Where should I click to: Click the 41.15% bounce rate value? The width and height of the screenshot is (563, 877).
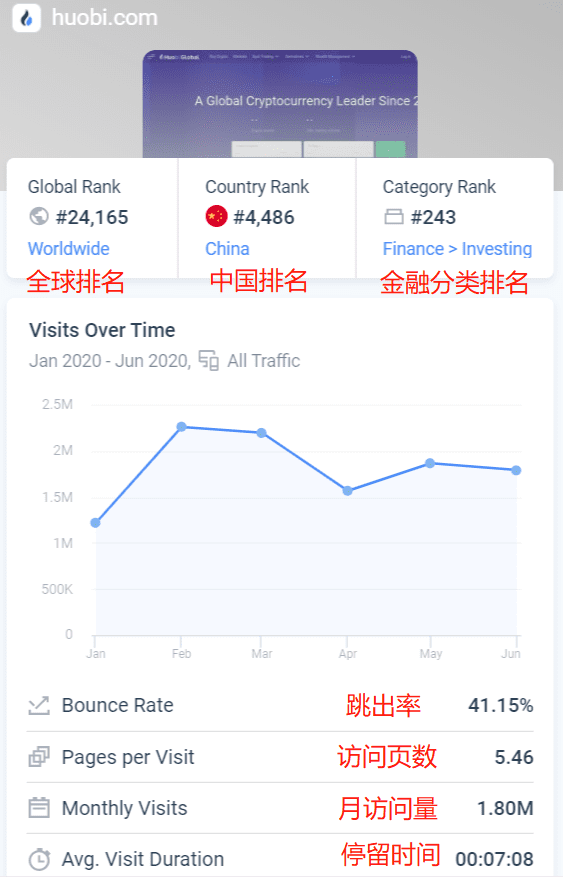(500, 705)
